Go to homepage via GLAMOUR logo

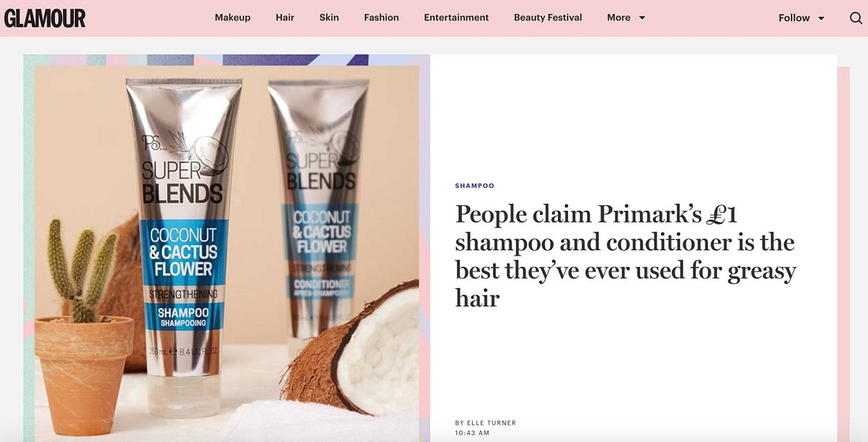click(x=45, y=17)
